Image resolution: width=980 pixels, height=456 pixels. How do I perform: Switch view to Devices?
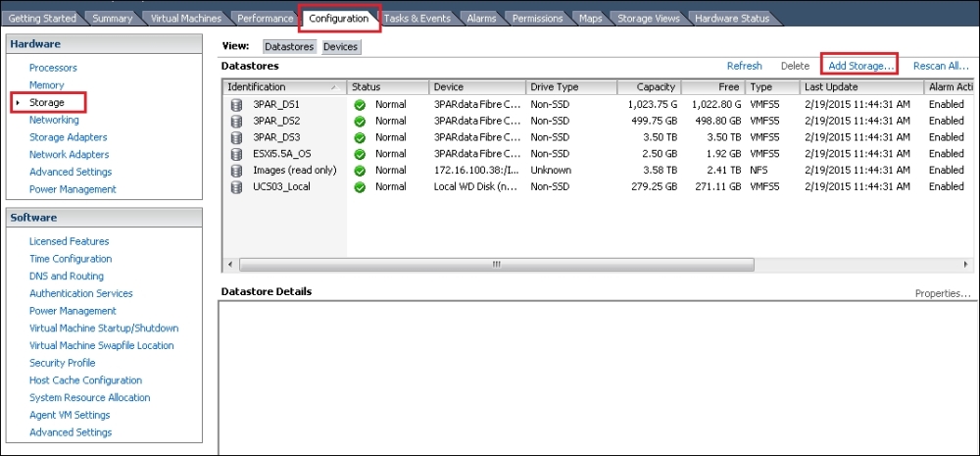click(340, 47)
